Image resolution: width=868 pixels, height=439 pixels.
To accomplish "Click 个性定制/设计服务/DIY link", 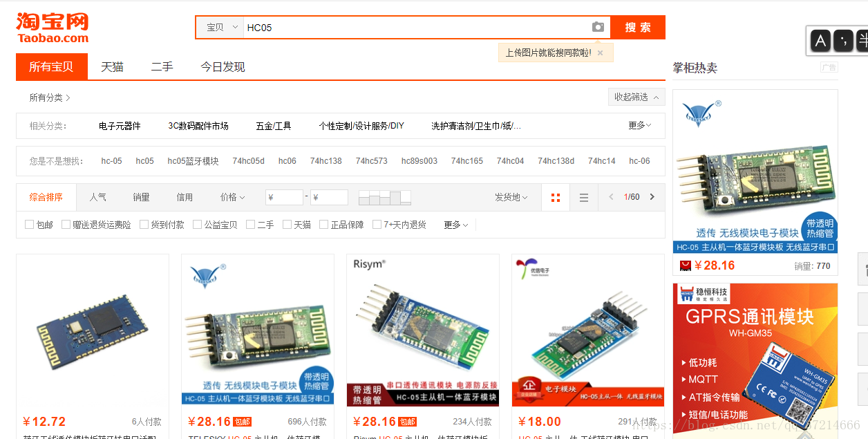I will point(361,126).
